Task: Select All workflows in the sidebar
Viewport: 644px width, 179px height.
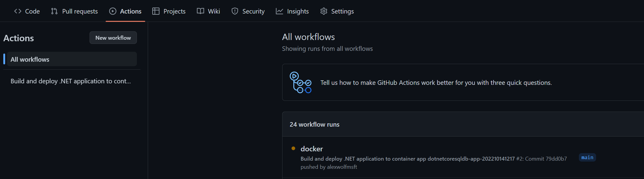Action: pyautogui.click(x=30, y=59)
